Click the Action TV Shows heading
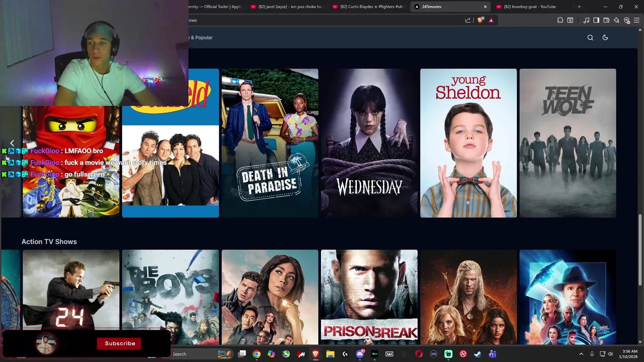This screenshot has width=644, height=362. click(49, 242)
